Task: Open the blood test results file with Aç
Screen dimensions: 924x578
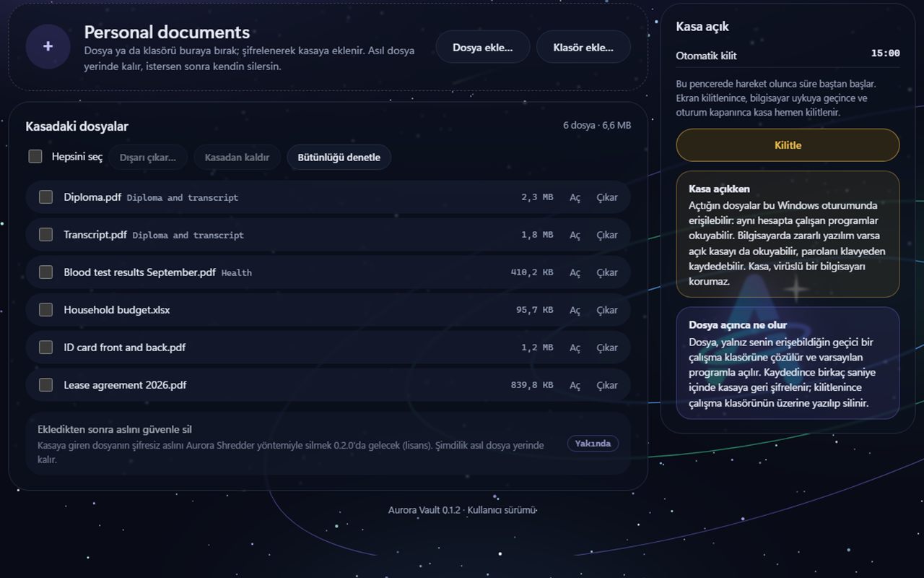Action: tap(575, 272)
